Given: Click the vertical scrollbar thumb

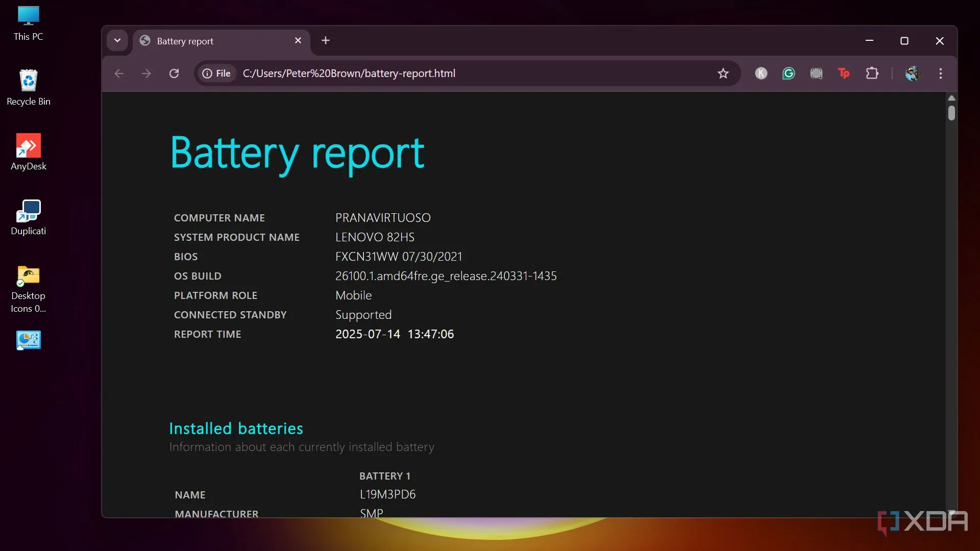Looking at the screenshot, I should (951, 113).
